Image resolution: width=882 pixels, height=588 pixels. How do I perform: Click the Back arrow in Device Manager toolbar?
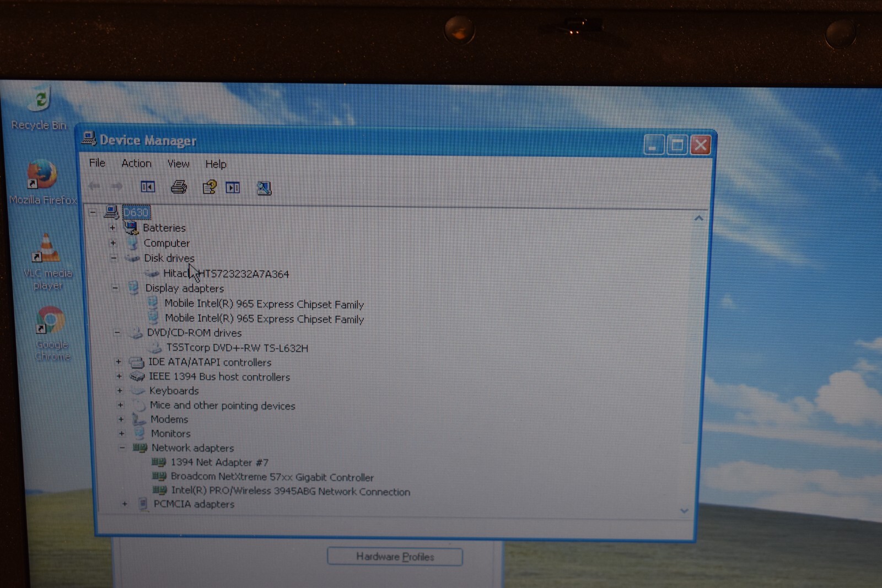pos(94,186)
